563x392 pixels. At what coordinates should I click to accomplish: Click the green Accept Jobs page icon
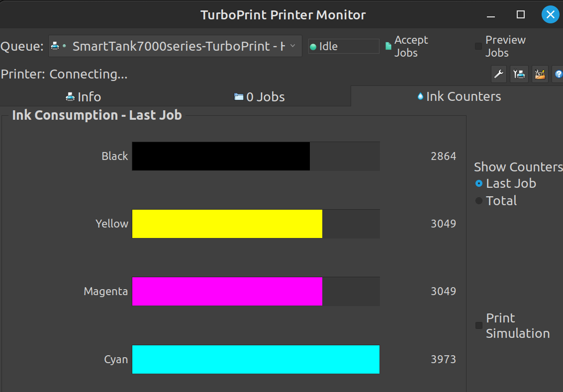388,47
